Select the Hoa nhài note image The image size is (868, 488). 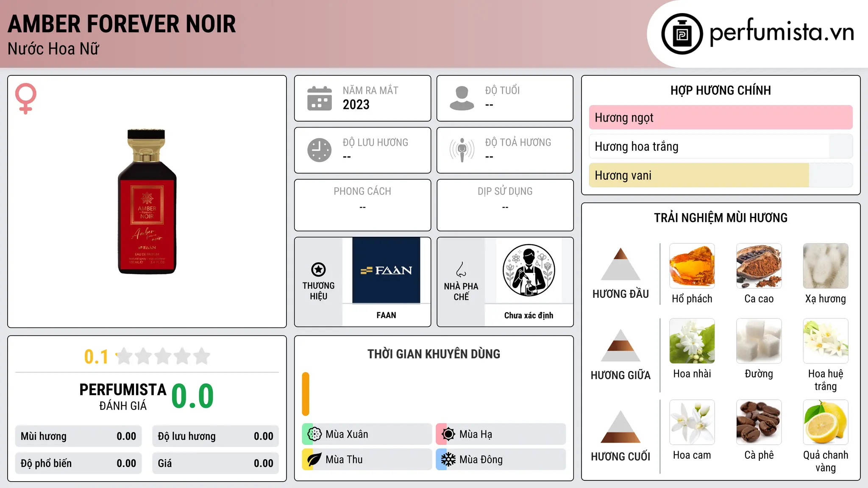[692, 341]
